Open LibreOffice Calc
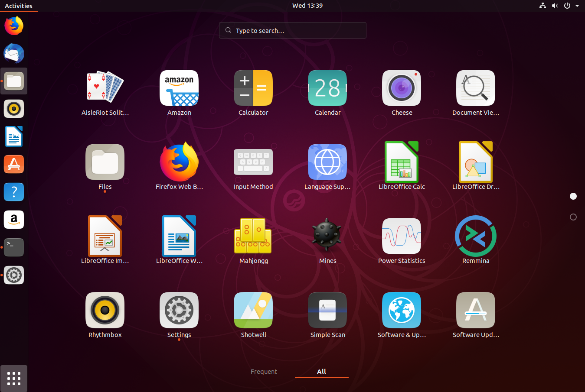This screenshot has width=585, height=392. pyautogui.click(x=402, y=162)
